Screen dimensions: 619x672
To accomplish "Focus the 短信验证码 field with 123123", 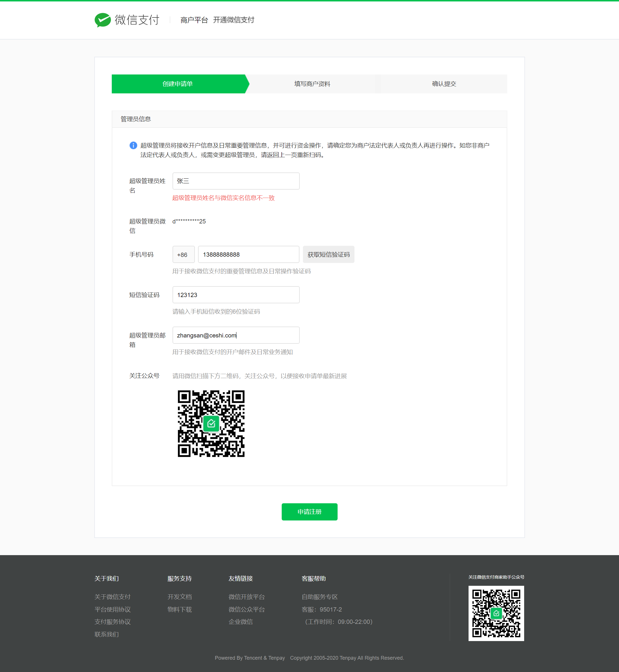I will coord(236,295).
